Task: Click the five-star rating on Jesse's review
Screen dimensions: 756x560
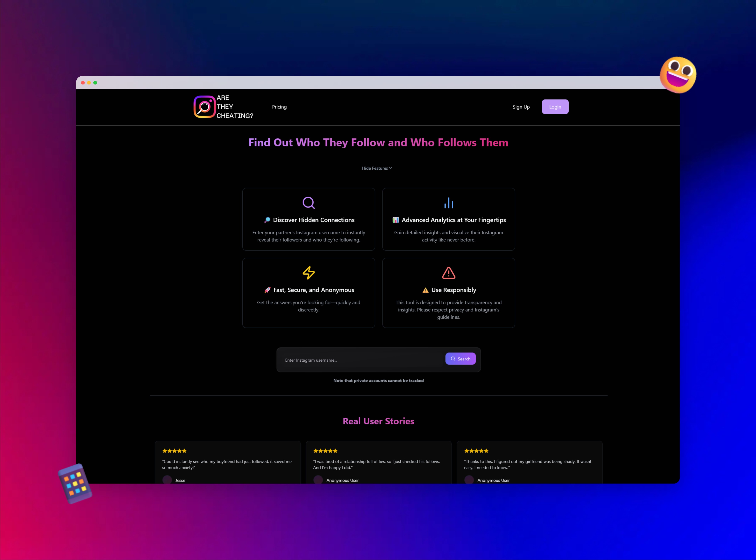Action: point(174,451)
